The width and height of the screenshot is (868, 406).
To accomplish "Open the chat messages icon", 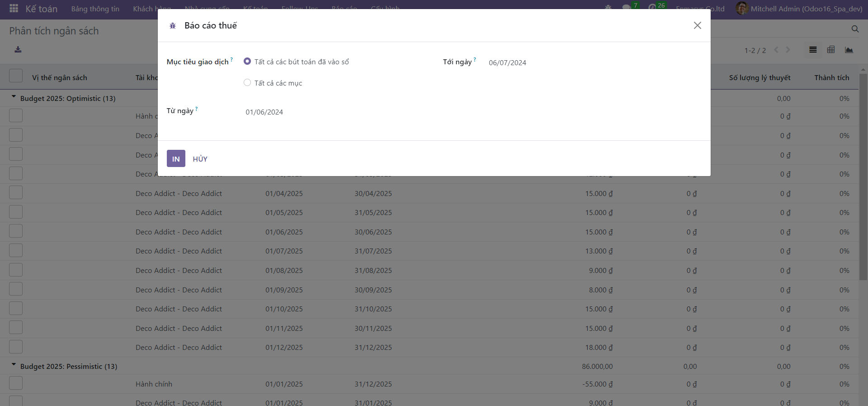I will click(626, 8).
